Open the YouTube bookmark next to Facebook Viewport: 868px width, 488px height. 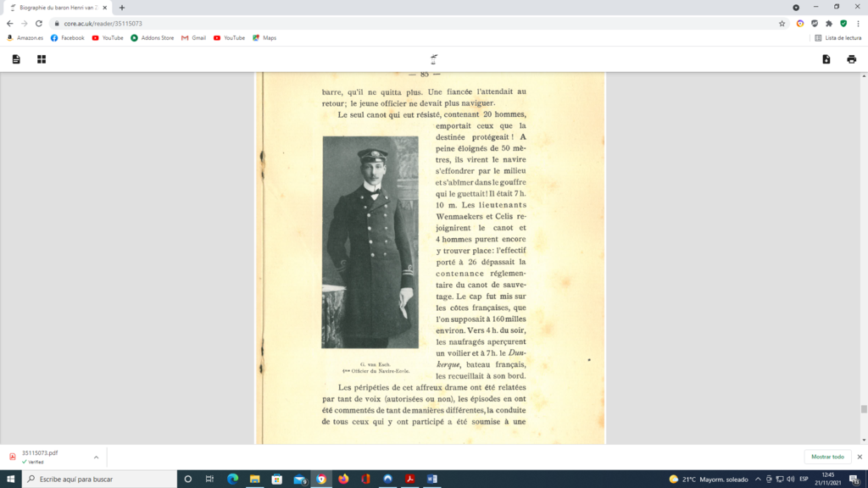coord(108,37)
